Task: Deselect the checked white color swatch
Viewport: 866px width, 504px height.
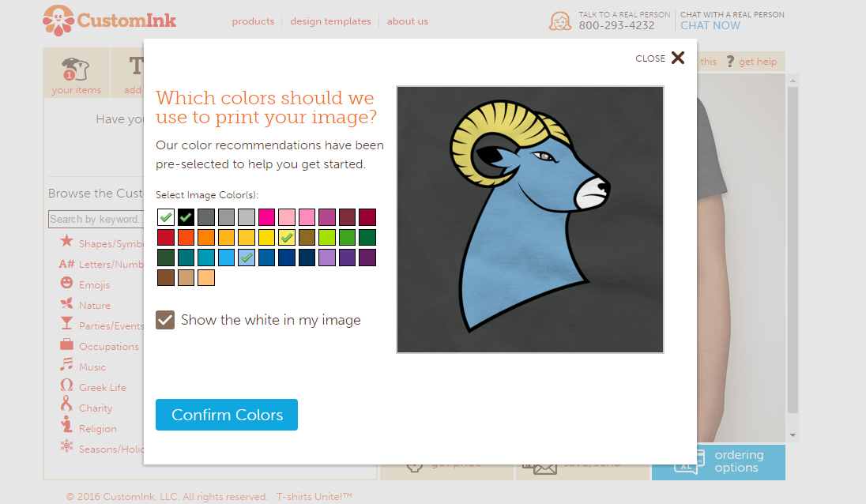Action: [166, 217]
